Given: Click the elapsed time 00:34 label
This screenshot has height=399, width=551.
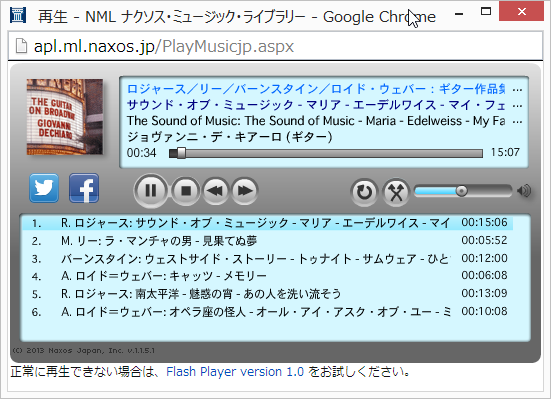Looking at the screenshot, I should (141, 153).
